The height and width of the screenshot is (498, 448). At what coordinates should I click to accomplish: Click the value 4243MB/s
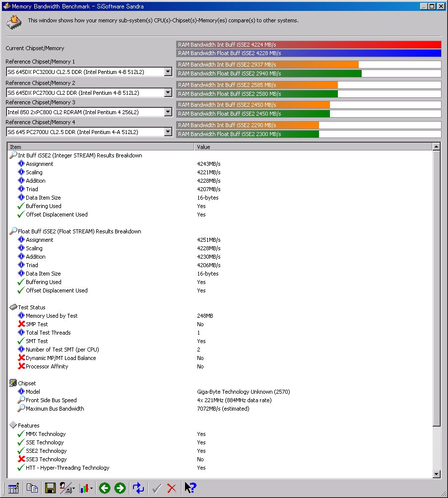[x=209, y=164]
